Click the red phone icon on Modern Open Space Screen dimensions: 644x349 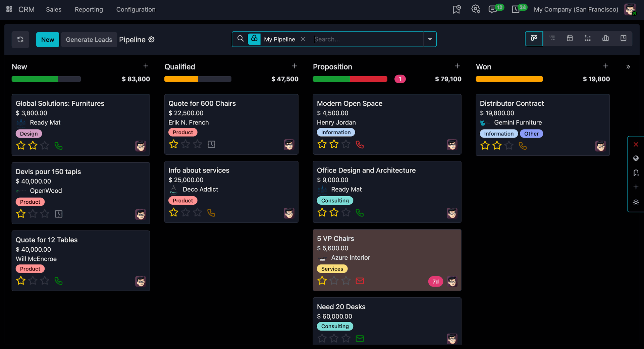[x=360, y=144]
